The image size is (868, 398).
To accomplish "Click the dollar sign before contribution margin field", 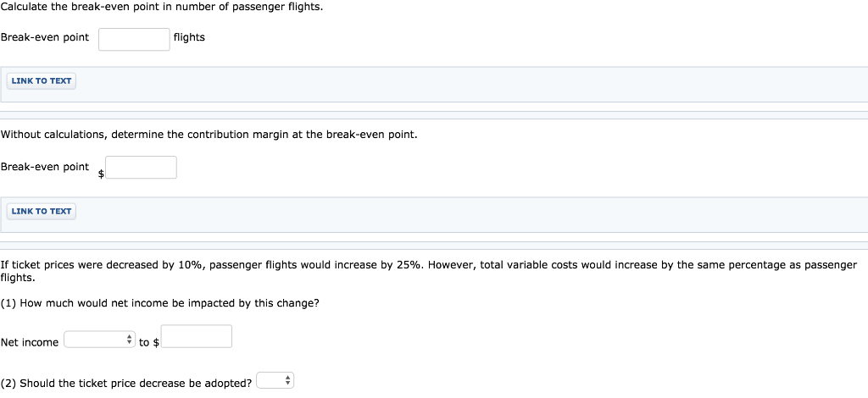I will point(102,174).
